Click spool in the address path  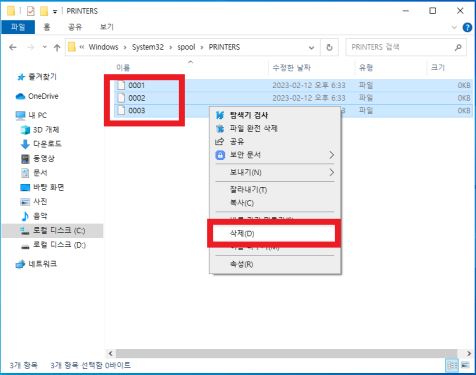pyautogui.click(x=186, y=47)
